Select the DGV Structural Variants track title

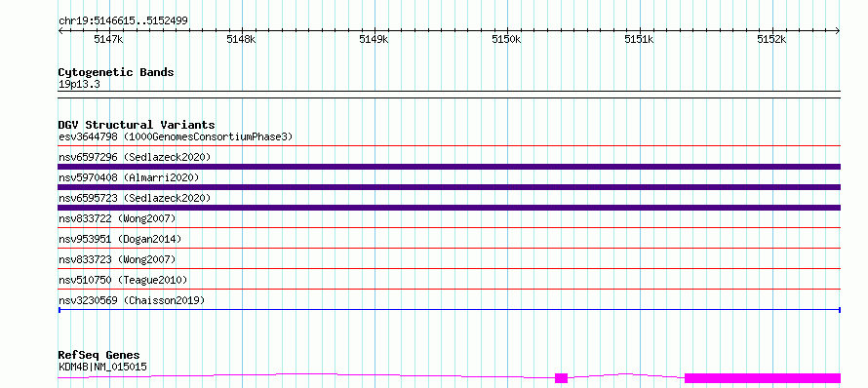[137, 125]
